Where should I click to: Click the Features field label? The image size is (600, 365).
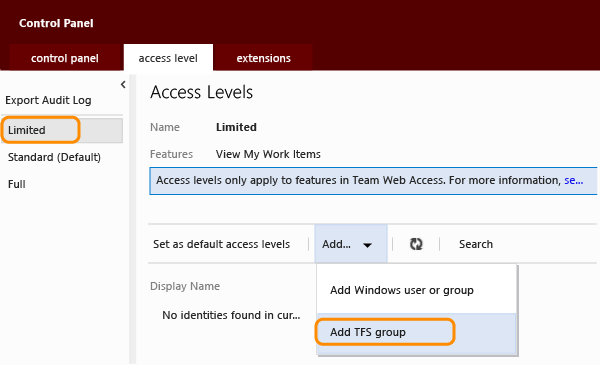[171, 154]
